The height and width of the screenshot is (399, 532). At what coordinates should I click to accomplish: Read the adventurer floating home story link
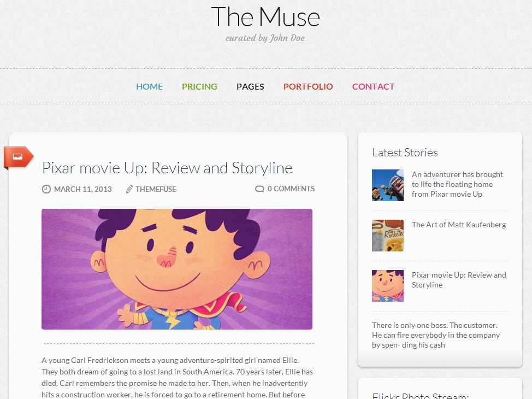(x=457, y=184)
